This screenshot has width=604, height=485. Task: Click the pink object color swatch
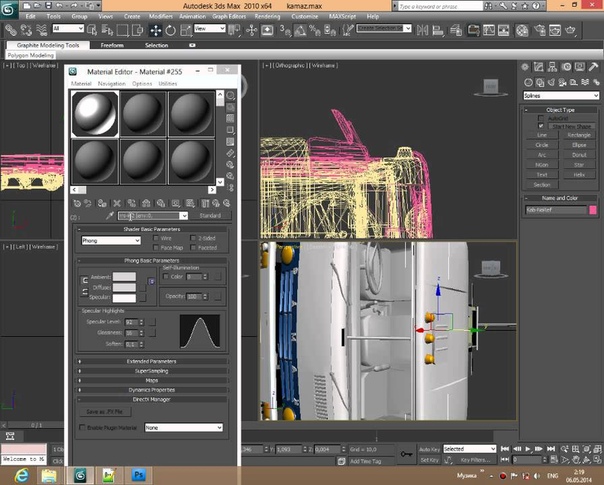pos(593,210)
